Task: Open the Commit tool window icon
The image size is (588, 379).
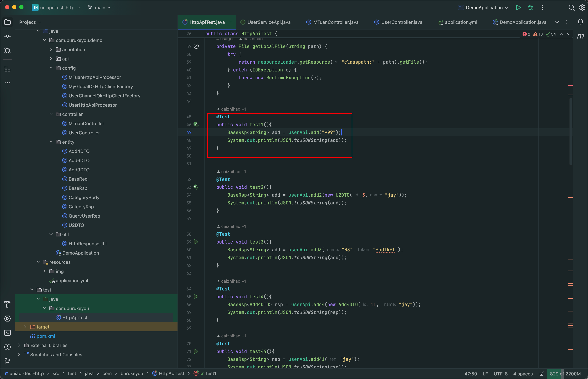Action: 7,36
